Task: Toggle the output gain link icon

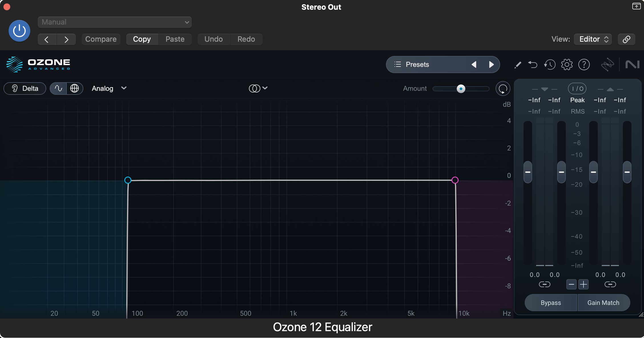Action: click(610, 284)
